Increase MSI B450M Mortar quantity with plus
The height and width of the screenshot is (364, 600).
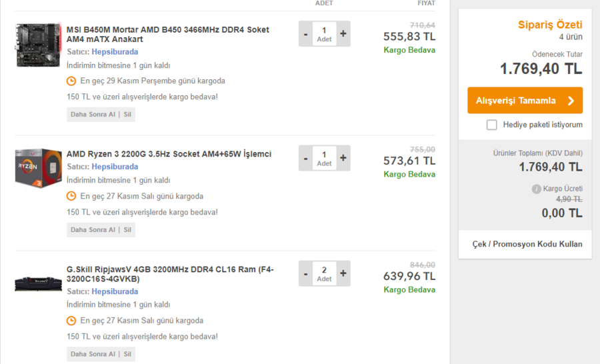click(343, 34)
